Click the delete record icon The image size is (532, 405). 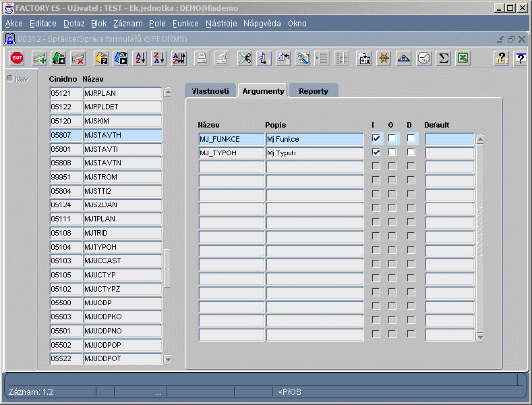click(78, 59)
